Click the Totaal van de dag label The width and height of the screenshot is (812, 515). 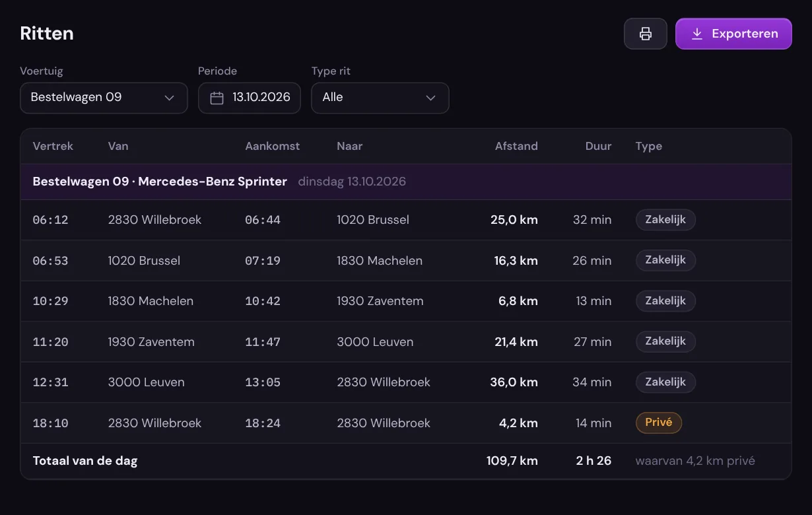(x=85, y=461)
